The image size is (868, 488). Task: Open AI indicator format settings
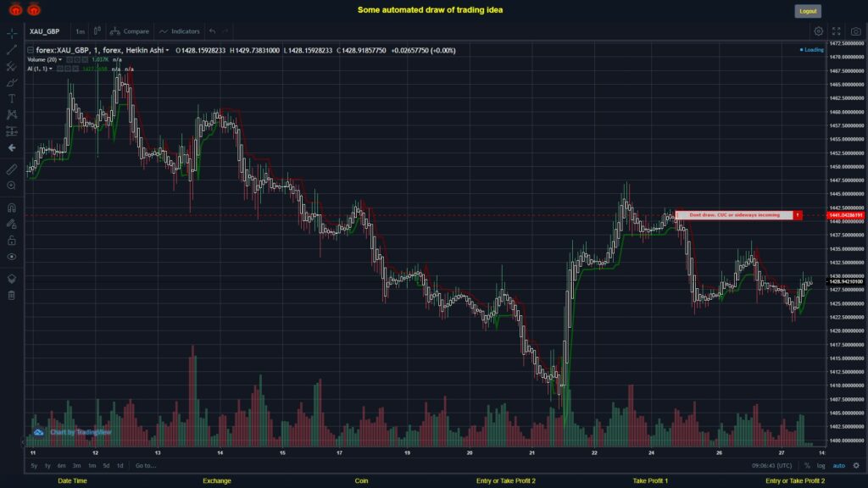point(68,69)
